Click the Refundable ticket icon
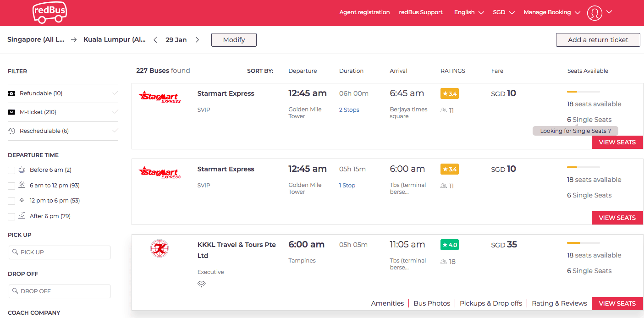 tap(12, 93)
